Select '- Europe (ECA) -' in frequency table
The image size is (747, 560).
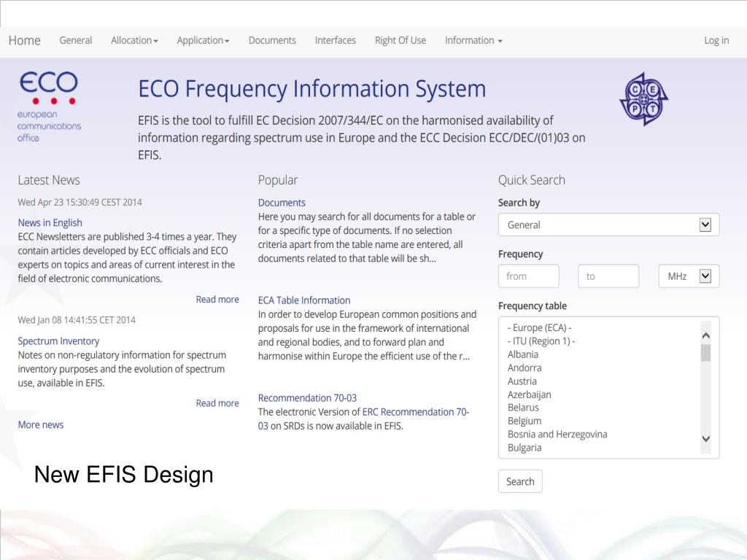[539, 327]
